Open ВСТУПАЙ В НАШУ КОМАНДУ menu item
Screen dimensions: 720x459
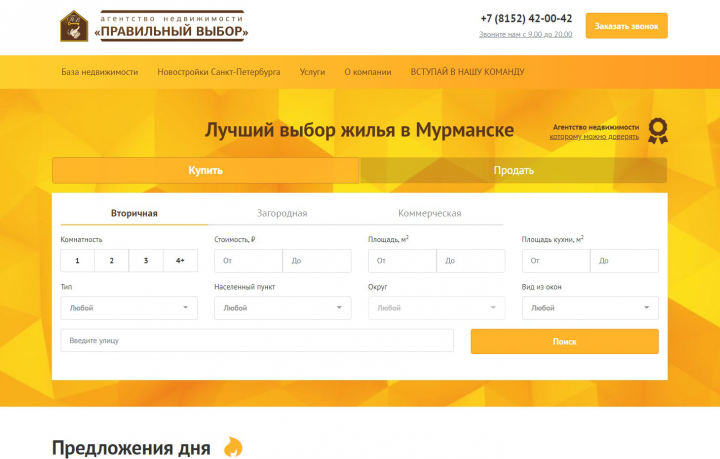coord(467,72)
